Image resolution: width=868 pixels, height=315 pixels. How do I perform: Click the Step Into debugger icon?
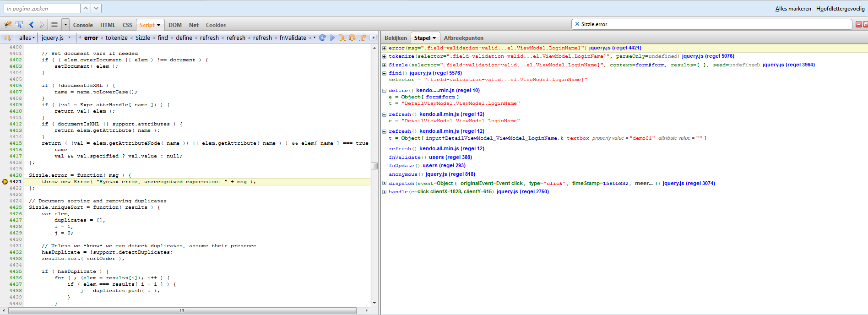point(342,38)
